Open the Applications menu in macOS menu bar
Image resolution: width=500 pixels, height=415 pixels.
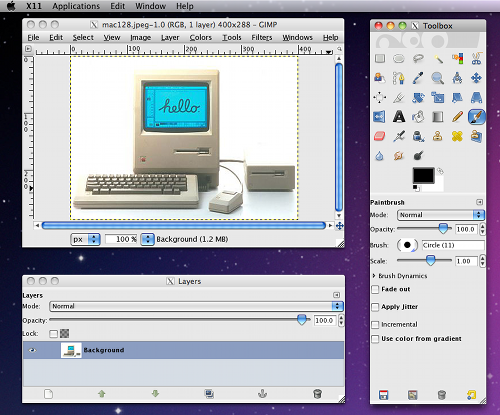[x=76, y=6]
